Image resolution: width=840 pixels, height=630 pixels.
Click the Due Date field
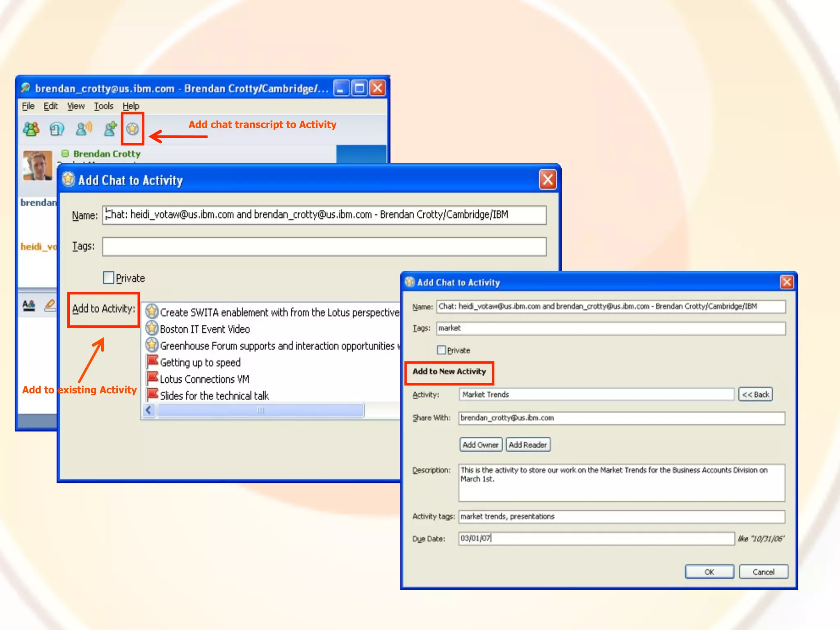pos(597,539)
